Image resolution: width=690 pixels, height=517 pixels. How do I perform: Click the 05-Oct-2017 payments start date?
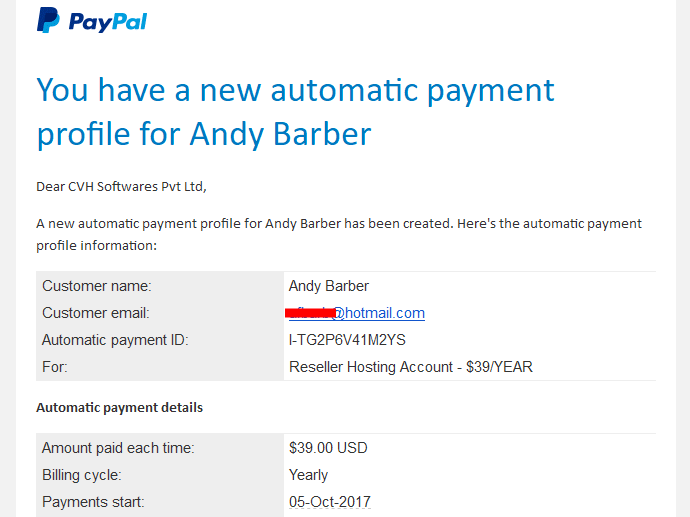pyautogui.click(x=330, y=502)
